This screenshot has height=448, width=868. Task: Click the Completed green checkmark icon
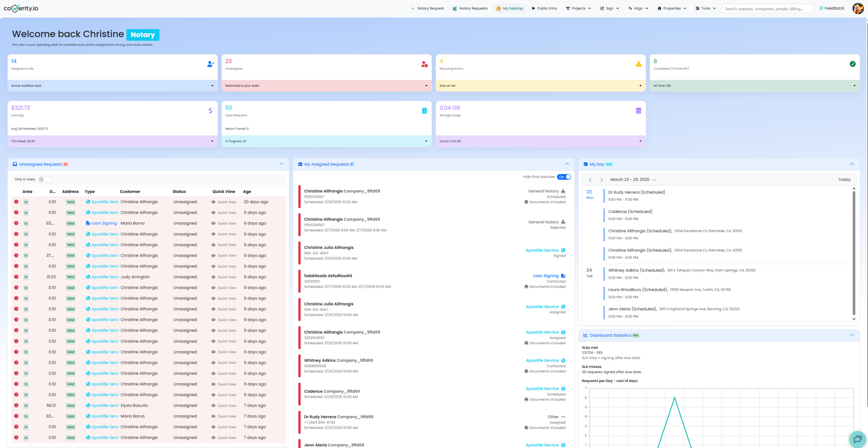click(852, 64)
